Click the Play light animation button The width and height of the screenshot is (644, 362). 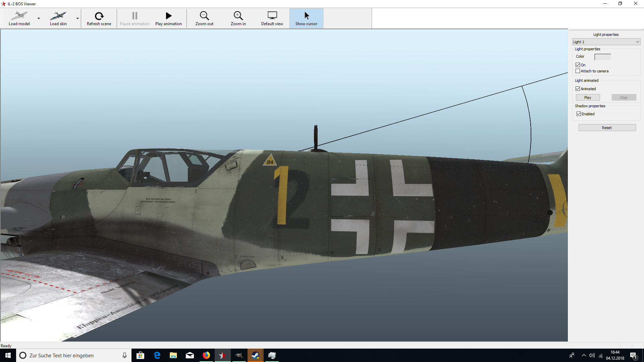tap(588, 98)
